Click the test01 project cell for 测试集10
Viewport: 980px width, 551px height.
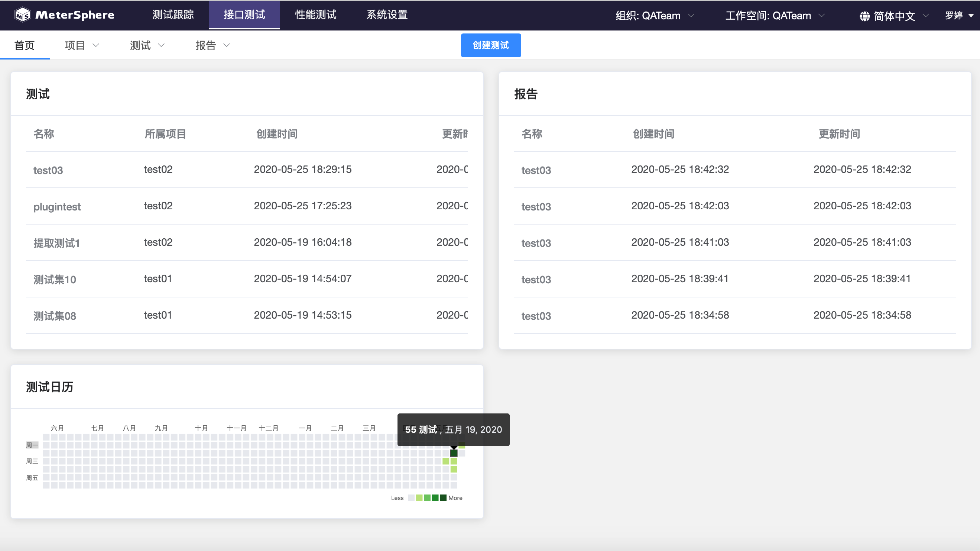tap(158, 279)
